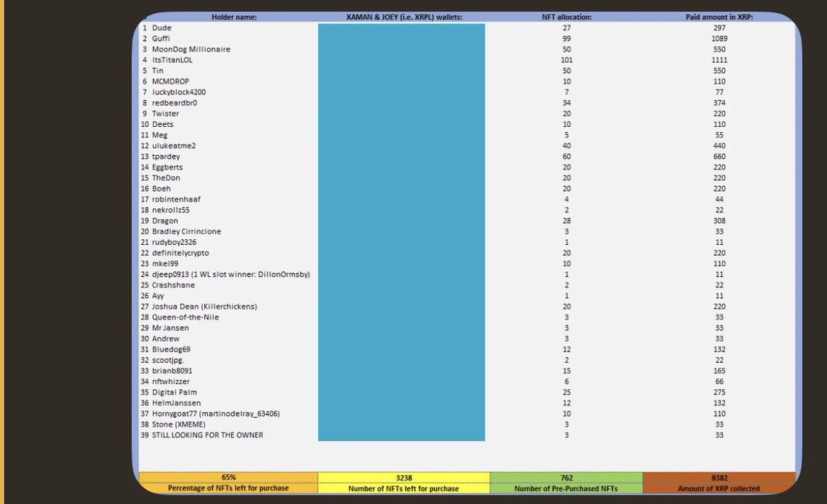Click Digital Palm's paid amount 275
Screen dimensions: 827x504
tap(719, 392)
